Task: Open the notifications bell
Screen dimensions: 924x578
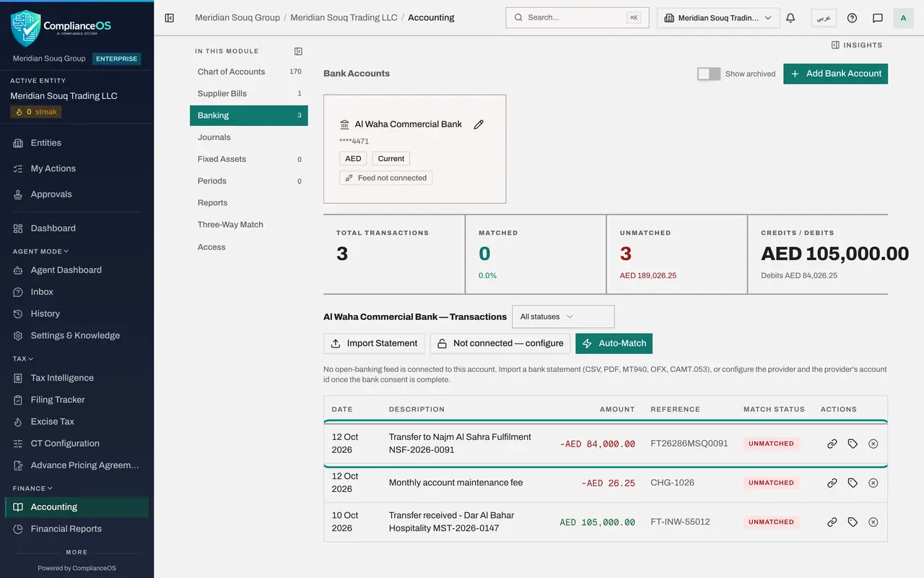Action: click(790, 18)
